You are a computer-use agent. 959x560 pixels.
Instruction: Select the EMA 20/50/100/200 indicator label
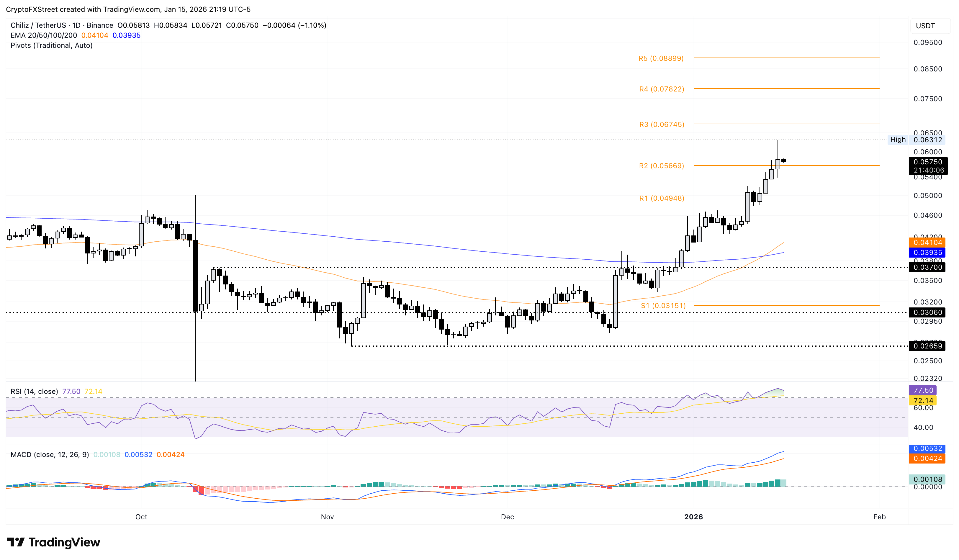coord(44,35)
